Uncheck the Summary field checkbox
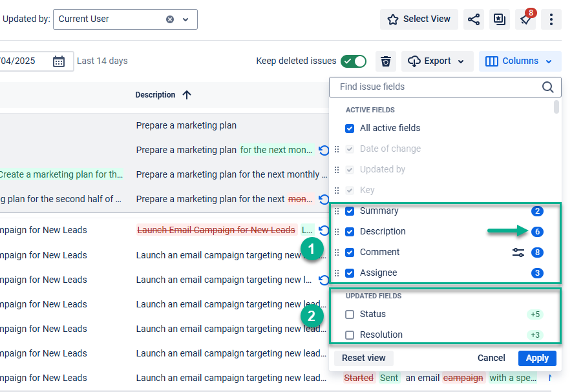The height and width of the screenshot is (392, 572). click(350, 211)
